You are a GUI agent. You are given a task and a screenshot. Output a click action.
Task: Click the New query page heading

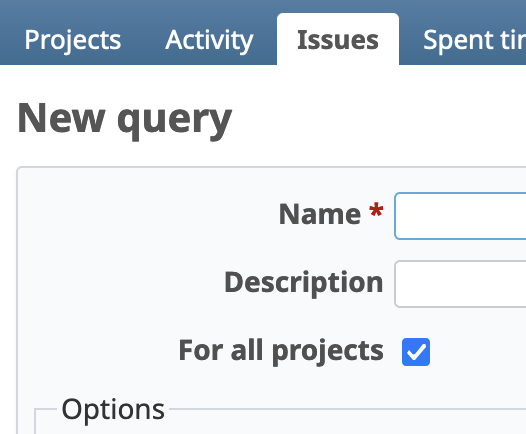124,119
